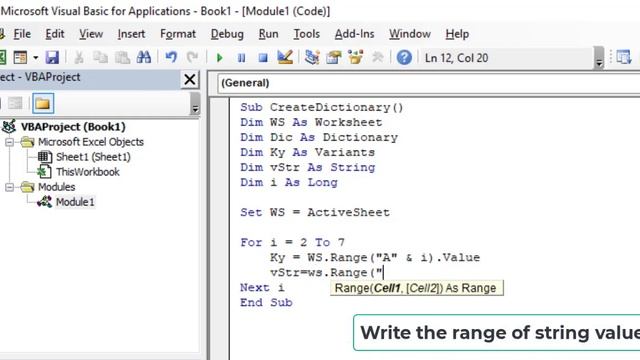Click the Insert UserForm toolbar icon
Screen dimensions: 640x360
tap(20, 58)
